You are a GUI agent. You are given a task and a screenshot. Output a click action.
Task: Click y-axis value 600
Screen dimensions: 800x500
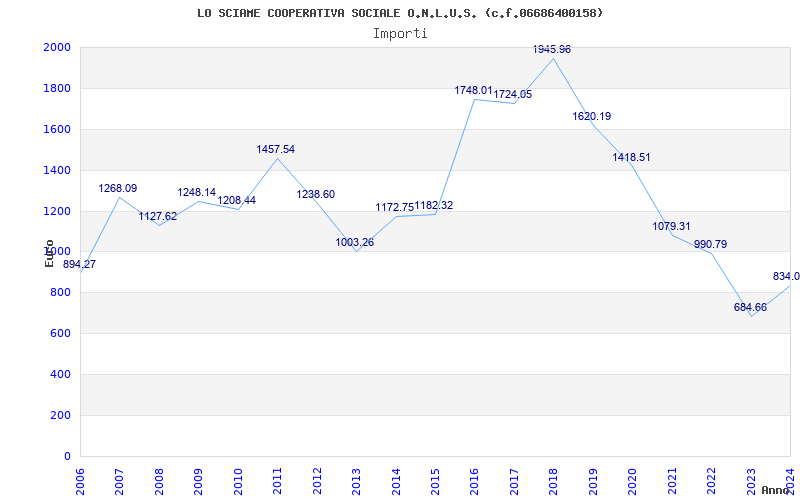60,333
